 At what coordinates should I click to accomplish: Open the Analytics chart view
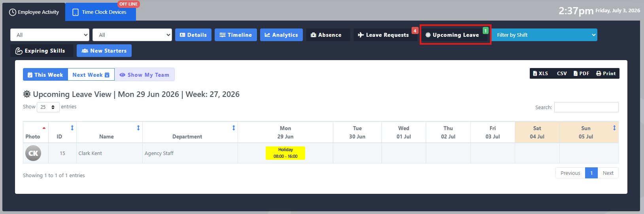tap(281, 35)
